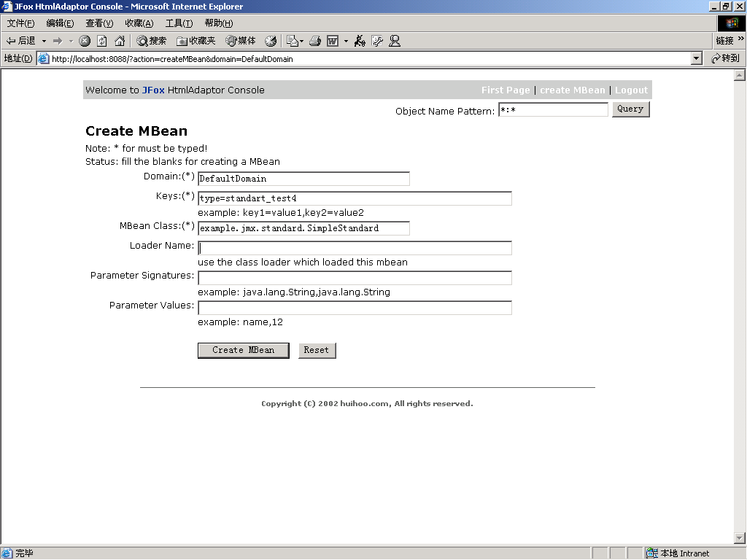The image size is (747, 560).
Task: Click the running figure toolbar icon
Action: pyautogui.click(x=360, y=41)
